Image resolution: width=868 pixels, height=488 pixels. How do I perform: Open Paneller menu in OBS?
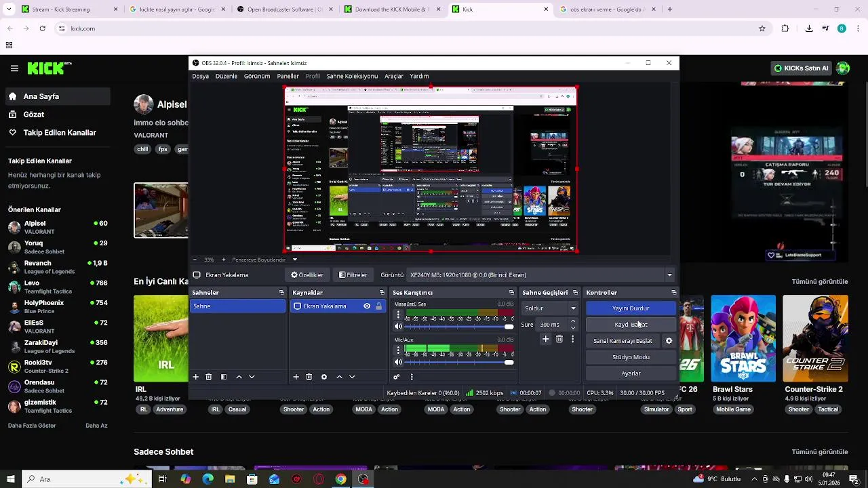(x=288, y=77)
